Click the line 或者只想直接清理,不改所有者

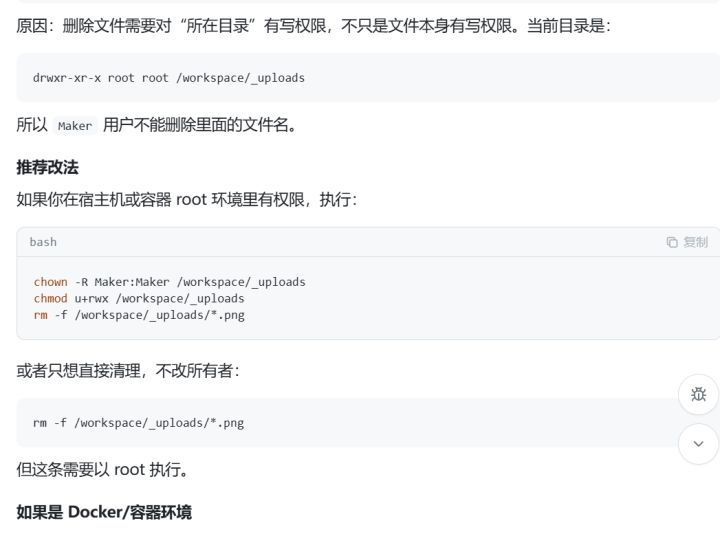(128, 371)
